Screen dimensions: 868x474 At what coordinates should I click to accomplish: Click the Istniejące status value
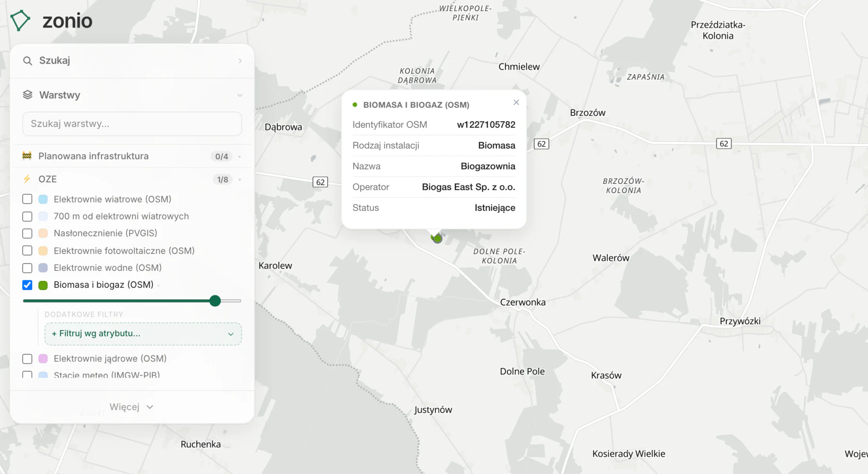(x=495, y=208)
